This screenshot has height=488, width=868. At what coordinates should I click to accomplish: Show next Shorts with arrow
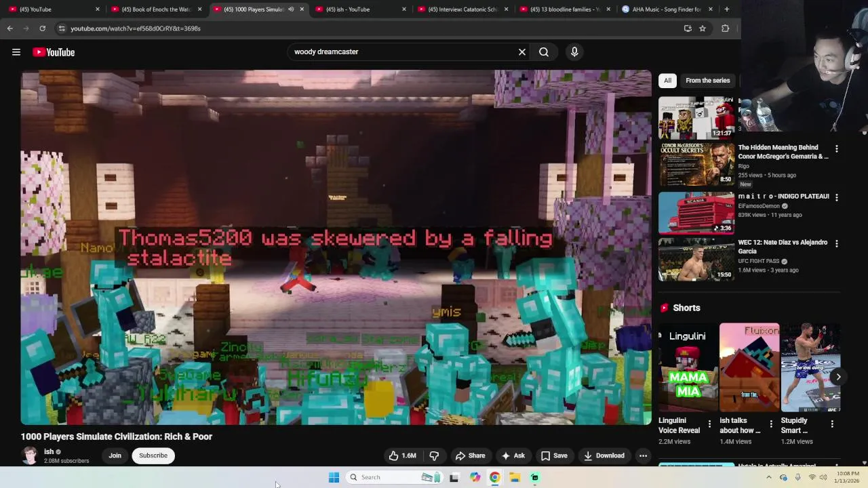838,377
